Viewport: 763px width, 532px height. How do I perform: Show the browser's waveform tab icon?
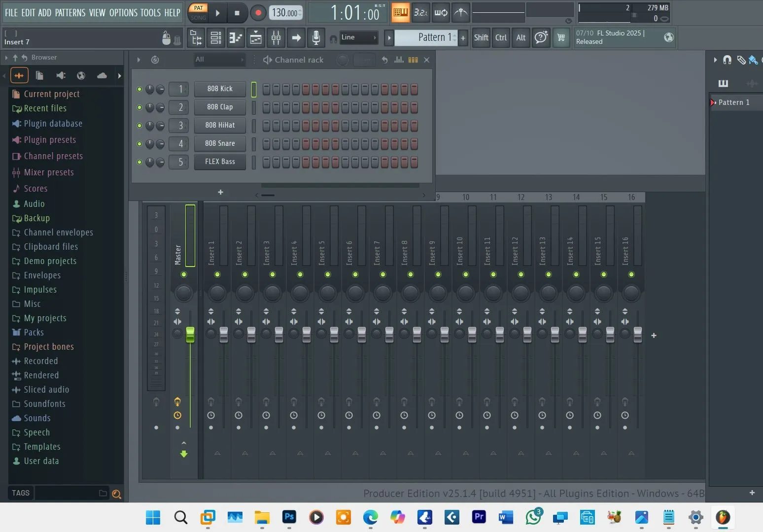point(19,75)
